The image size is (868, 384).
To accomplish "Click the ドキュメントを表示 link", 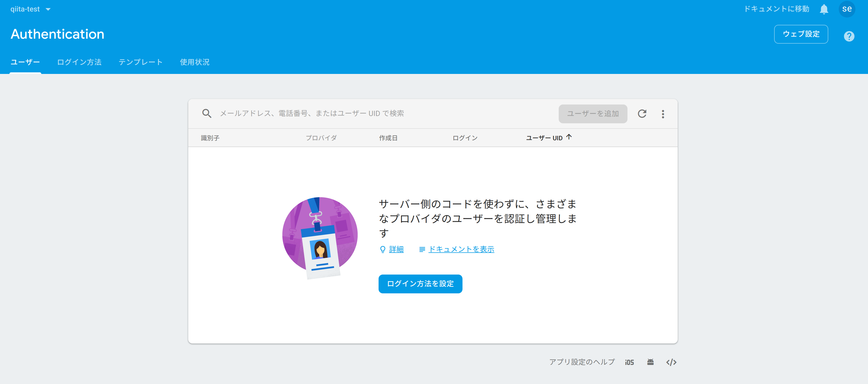I will pos(461,249).
